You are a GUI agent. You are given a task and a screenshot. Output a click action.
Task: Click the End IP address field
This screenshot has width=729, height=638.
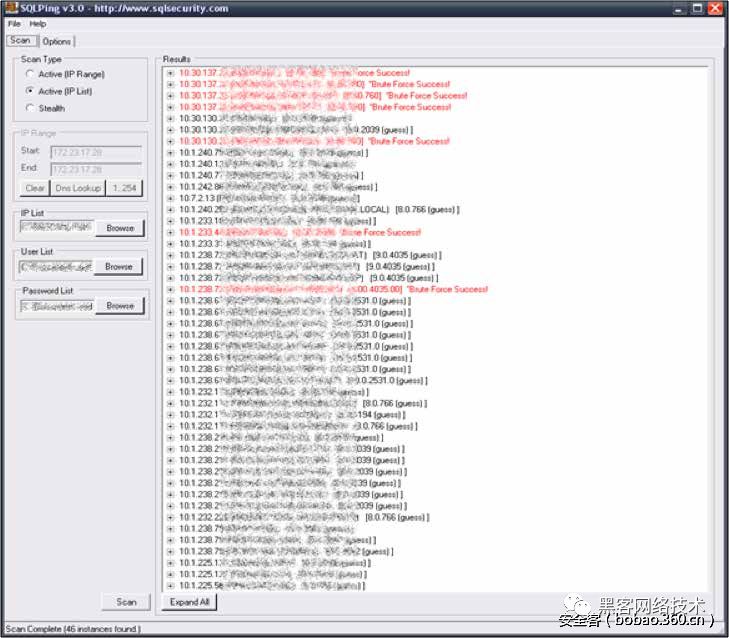[x=96, y=169]
